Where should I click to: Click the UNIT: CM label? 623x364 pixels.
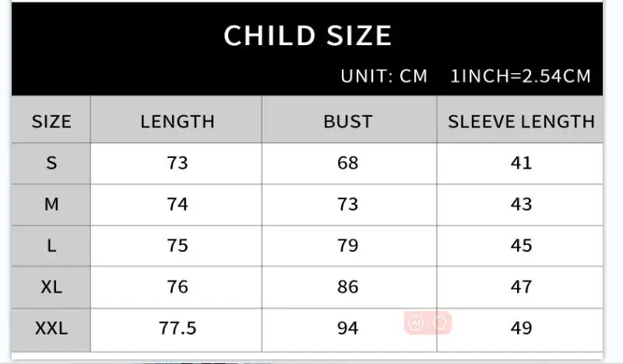(384, 75)
